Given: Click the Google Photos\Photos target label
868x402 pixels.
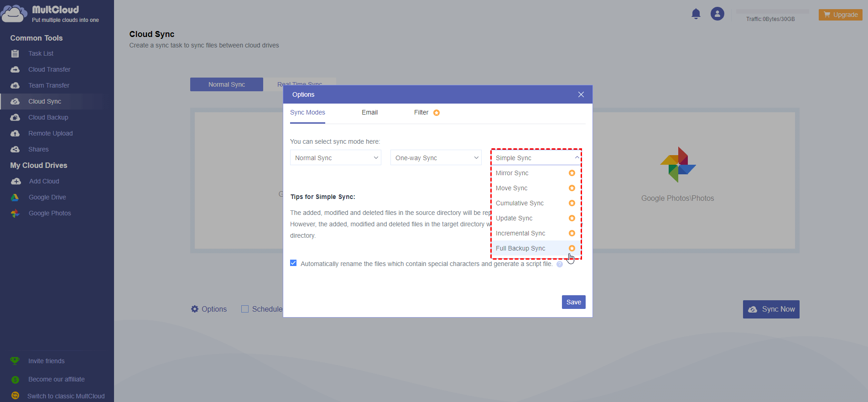Looking at the screenshot, I should click(678, 198).
